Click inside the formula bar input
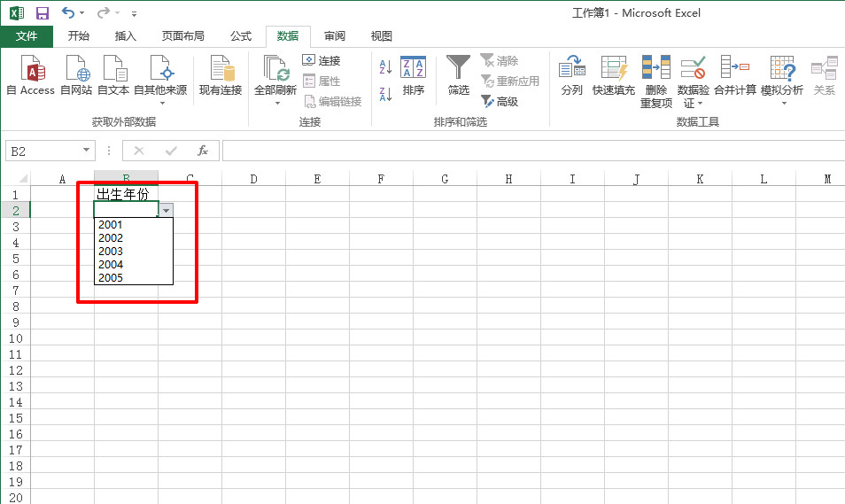845x504 pixels. pyautogui.click(x=531, y=151)
